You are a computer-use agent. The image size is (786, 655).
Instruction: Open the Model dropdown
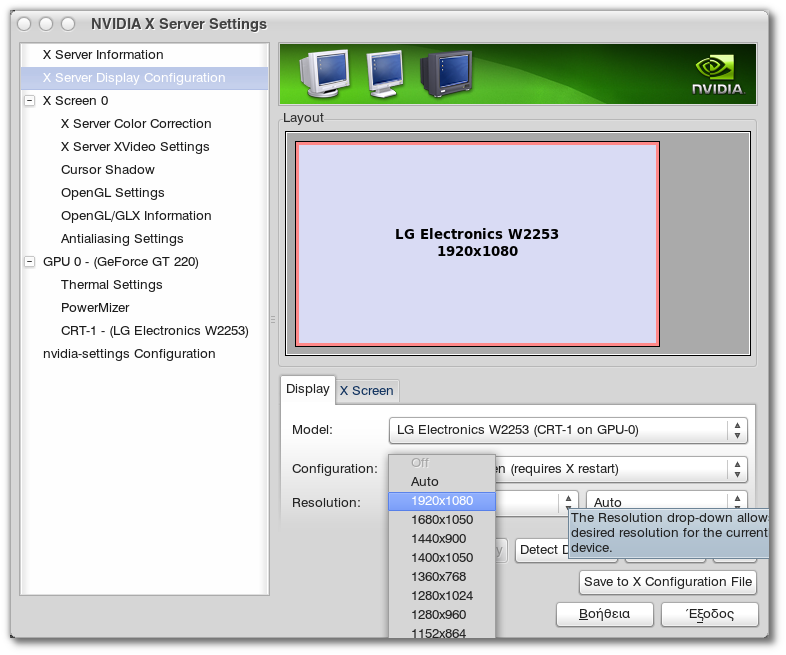[x=568, y=430]
